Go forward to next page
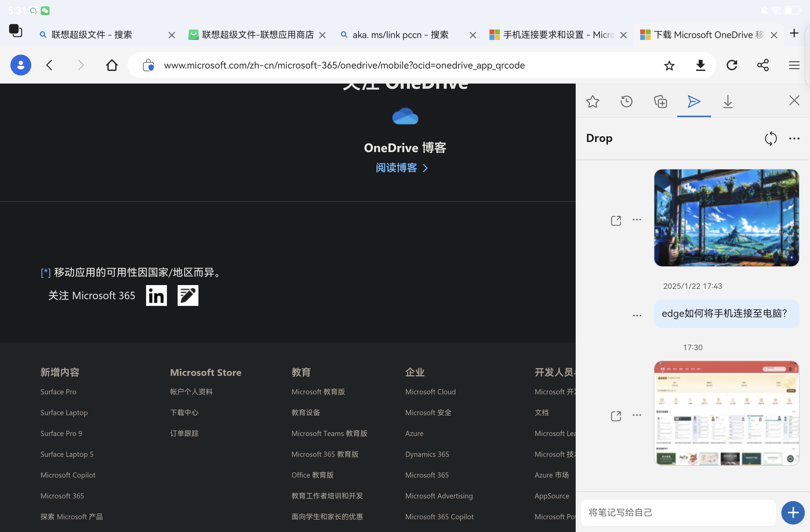Screen dimensions: 810x532 pyautogui.click(x=81, y=65)
